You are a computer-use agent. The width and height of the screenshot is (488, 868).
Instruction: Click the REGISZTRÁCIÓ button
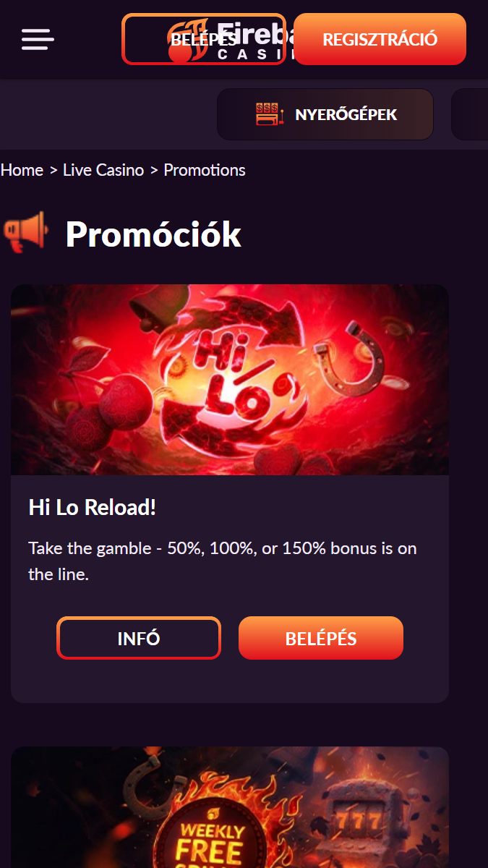(380, 39)
